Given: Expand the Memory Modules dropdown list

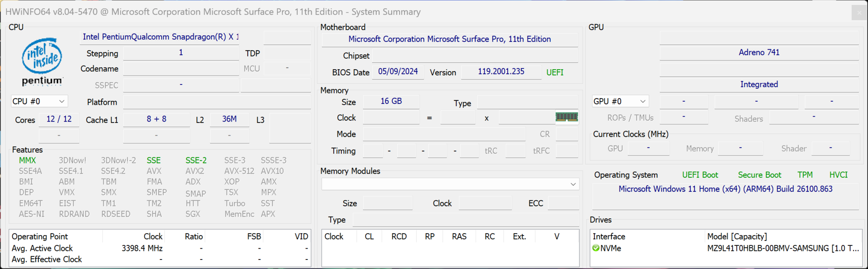Looking at the screenshot, I should point(573,184).
